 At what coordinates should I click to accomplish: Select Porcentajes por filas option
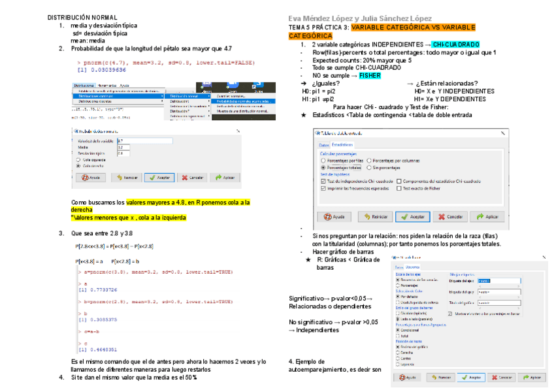323,161
